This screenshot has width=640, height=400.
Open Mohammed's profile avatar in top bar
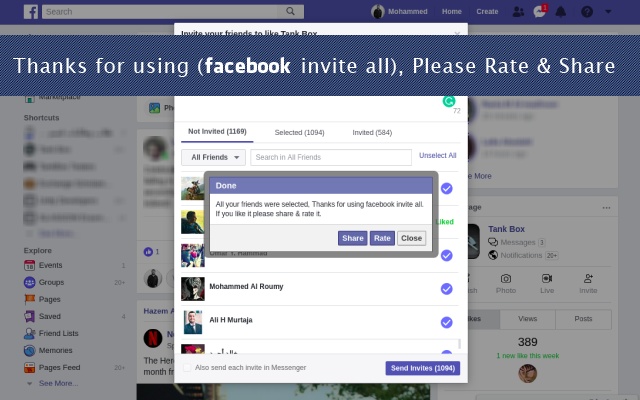coord(378,12)
